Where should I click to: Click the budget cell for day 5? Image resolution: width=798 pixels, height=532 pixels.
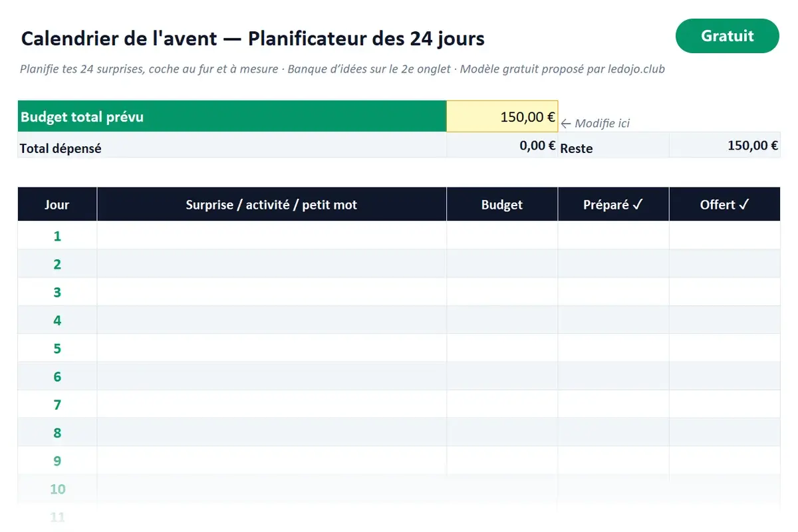[x=502, y=348]
